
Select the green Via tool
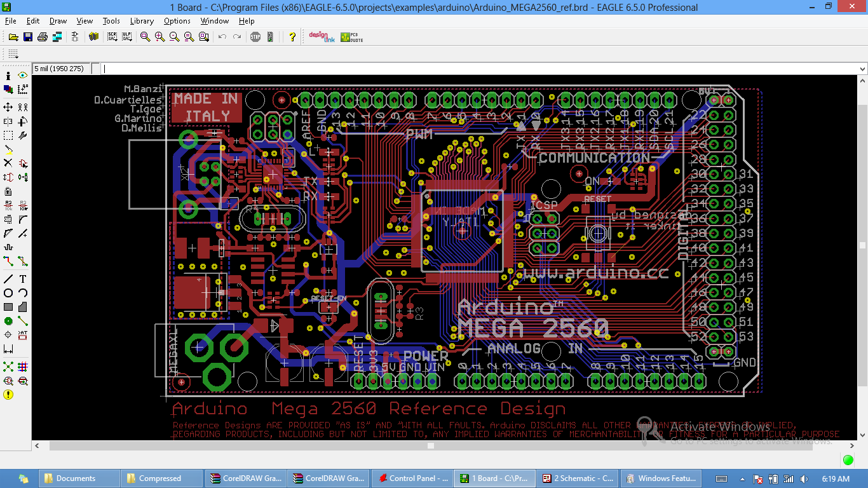[x=8, y=321]
